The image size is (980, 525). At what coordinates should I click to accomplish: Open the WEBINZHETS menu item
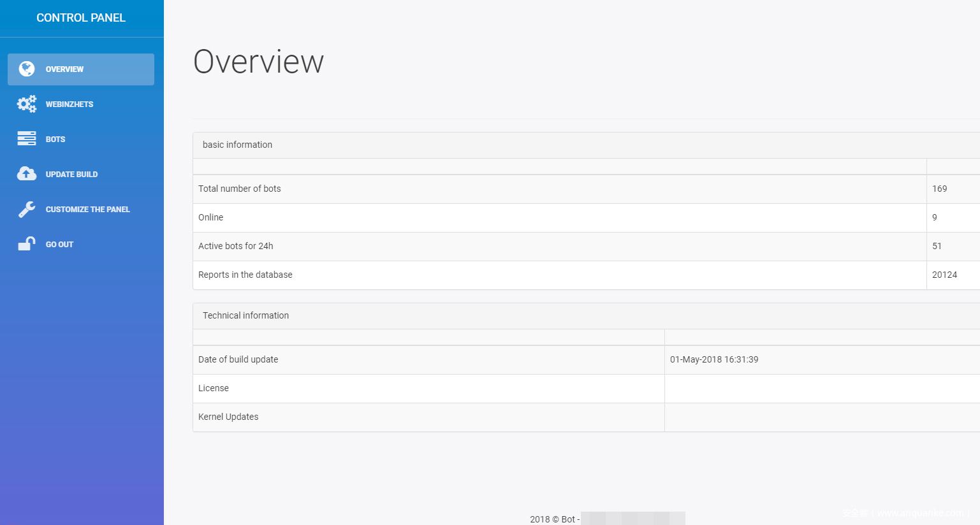(x=81, y=104)
